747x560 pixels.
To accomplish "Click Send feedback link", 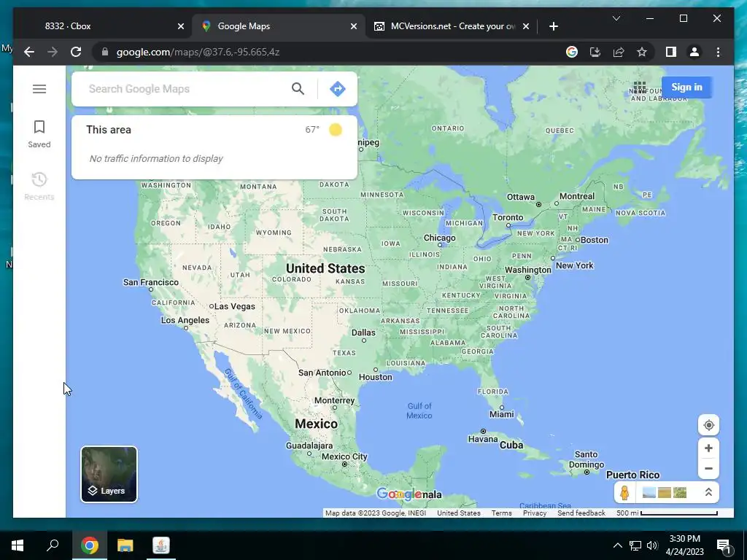I will point(581,513).
